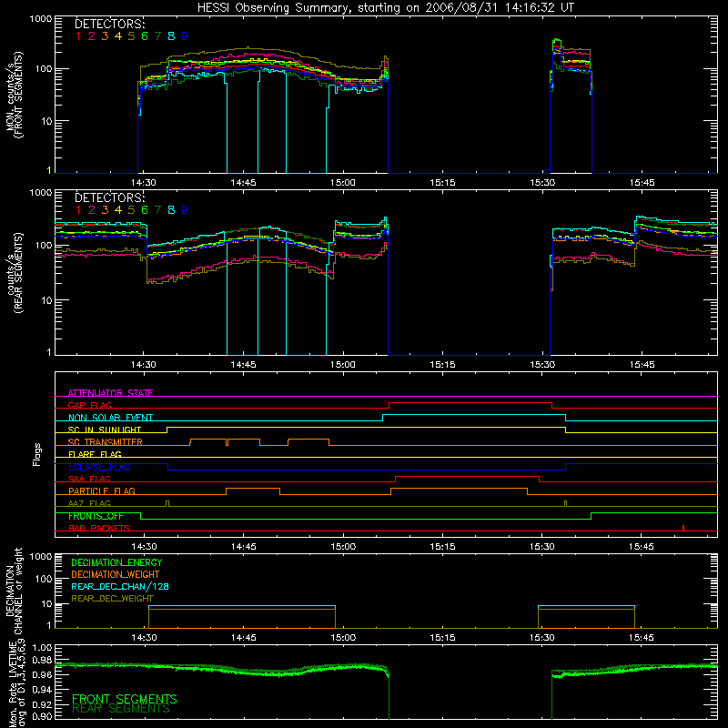The image size is (728, 728).
Task: Select detector 2 in front segments legend
Action: [x=92, y=36]
